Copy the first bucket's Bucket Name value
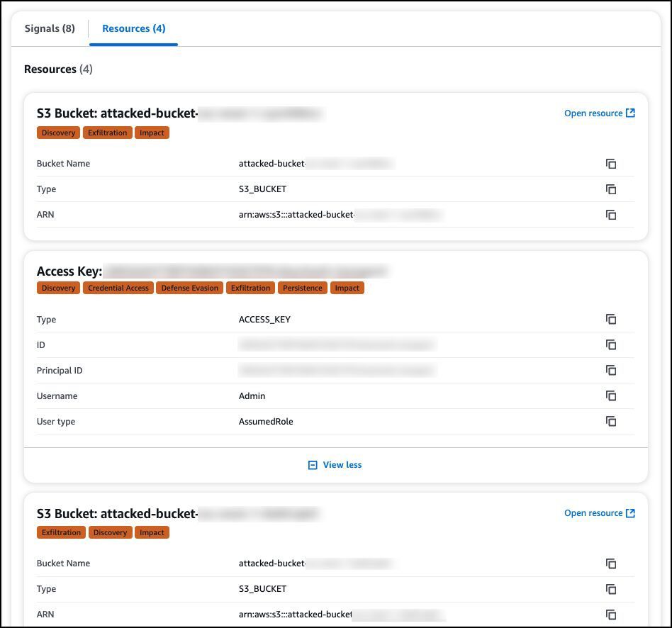672x628 pixels. pyautogui.click(x=611, y=164)
